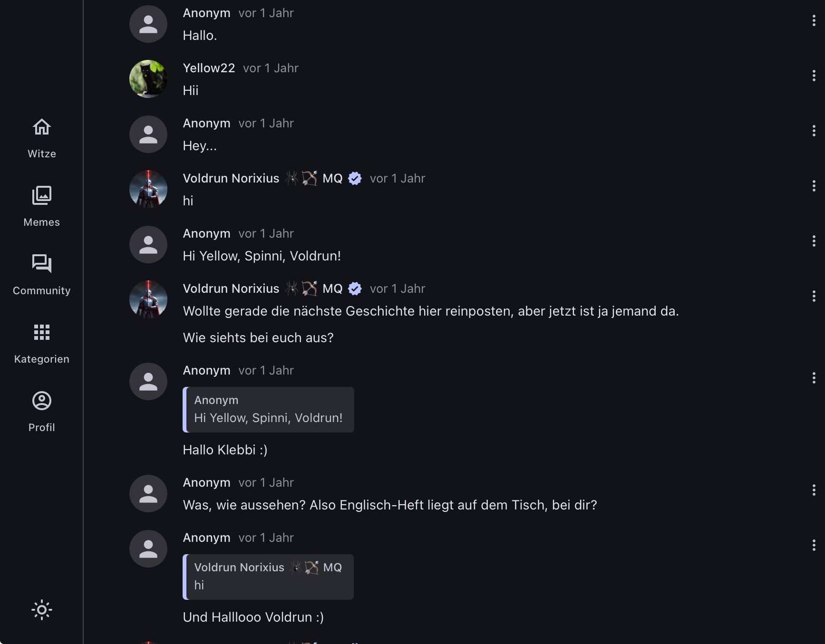Open the Kategorien grid icon
This screenshot has height=644, width=825.
[x=42, y=332]
